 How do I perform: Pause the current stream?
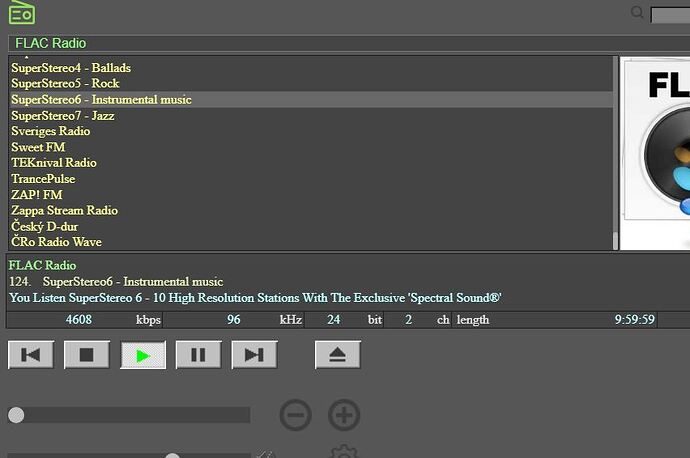(x=198, y=355)
